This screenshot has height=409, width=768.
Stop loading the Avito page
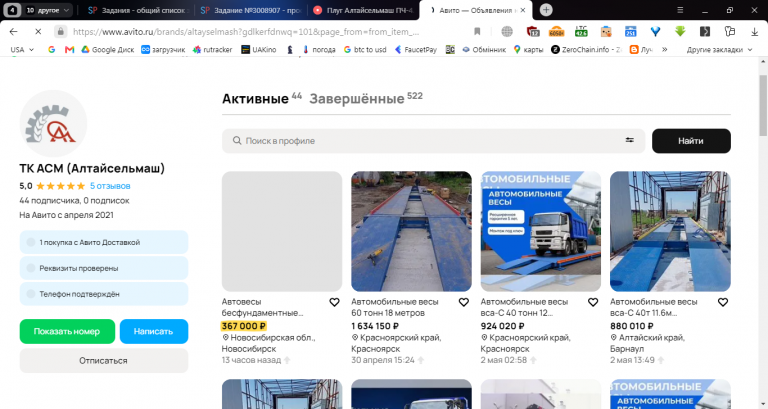point(38,32)
